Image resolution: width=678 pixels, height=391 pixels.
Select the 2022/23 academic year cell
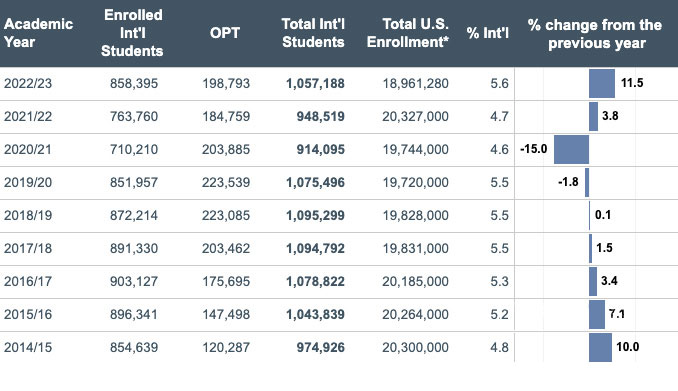click(28, 83)
